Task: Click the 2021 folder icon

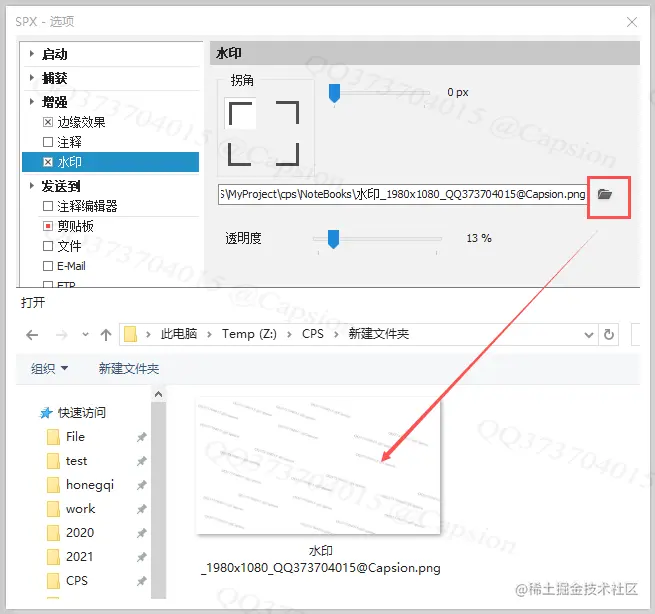Action: (53, 557)
